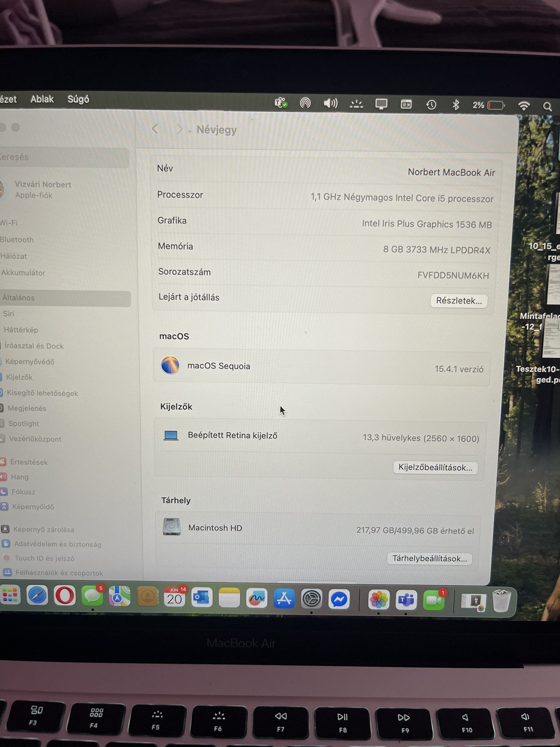
Task: Launch Microsoft Outlook from the Dock
Action: click(x=202, y=598)
